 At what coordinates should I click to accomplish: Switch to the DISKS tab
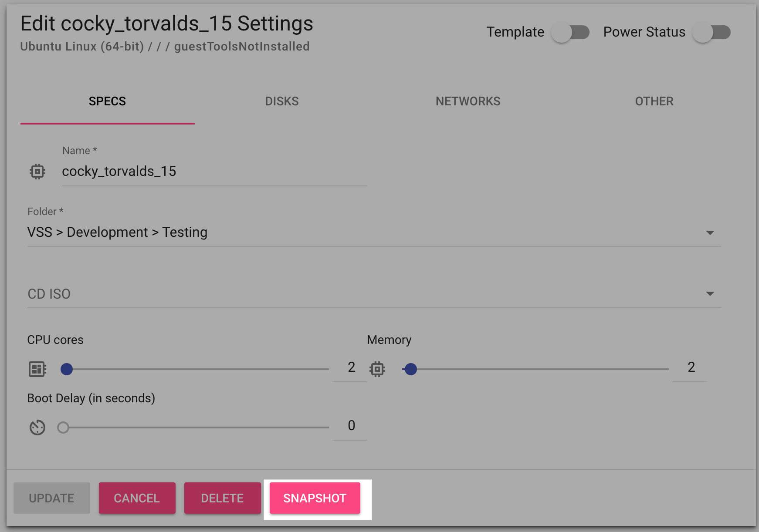[282, 101]
